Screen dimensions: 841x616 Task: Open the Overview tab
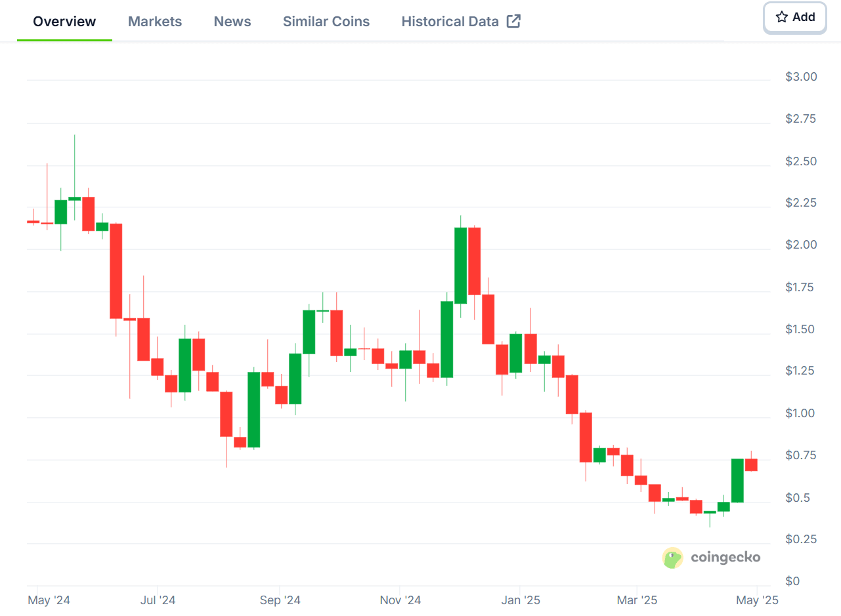pyautogui.click(x=64, y=21)
